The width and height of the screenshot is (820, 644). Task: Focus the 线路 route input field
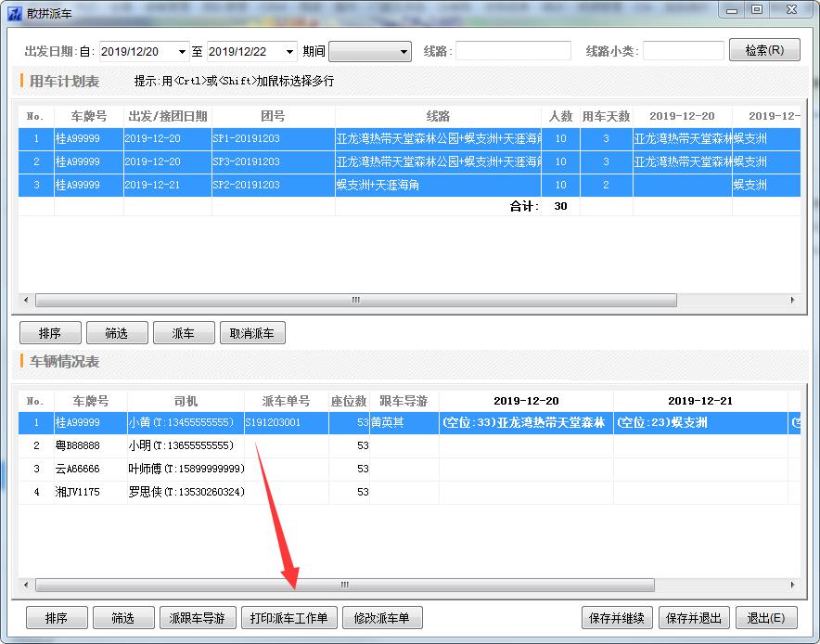click(513, 51)
